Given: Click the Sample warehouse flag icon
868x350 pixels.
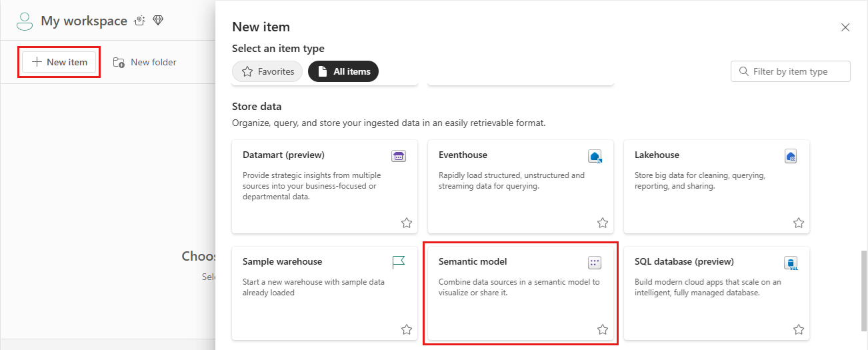Looking at the screenshot, I should pos(399,263).
